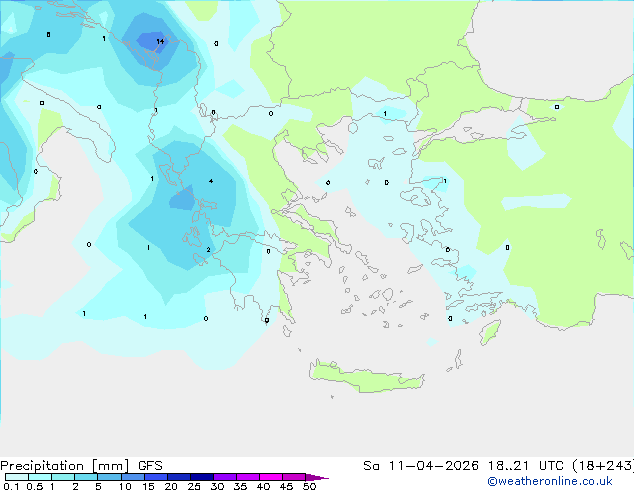Viewport: 634px width, 490px height.
Task: Select the 30–35 mm purple legend swatch
Action: point(224,477)
